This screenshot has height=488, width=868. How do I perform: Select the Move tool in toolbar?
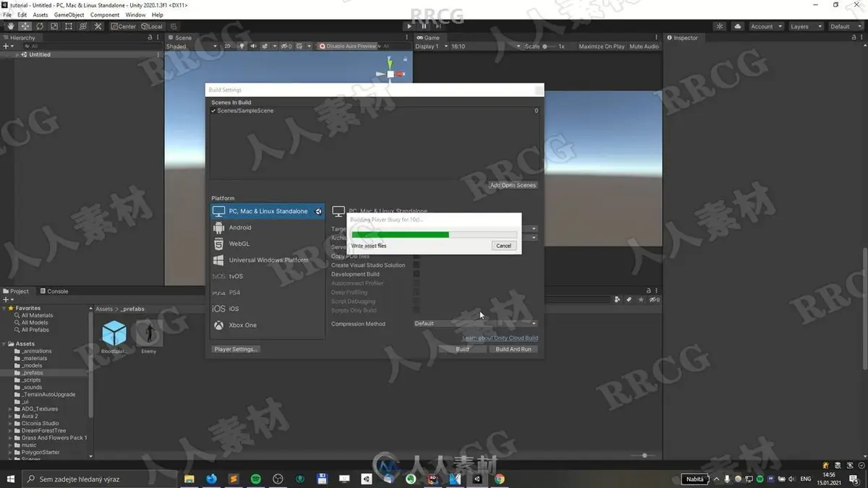point(25,26)
